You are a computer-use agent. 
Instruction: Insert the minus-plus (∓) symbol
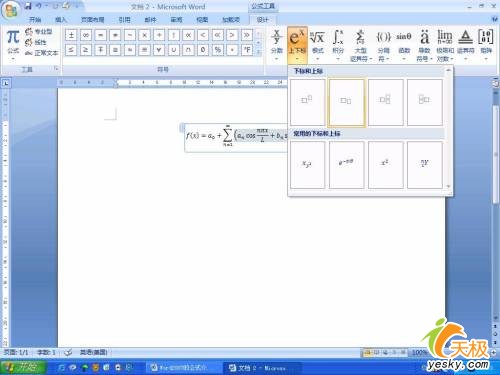[x=100, y=50]
